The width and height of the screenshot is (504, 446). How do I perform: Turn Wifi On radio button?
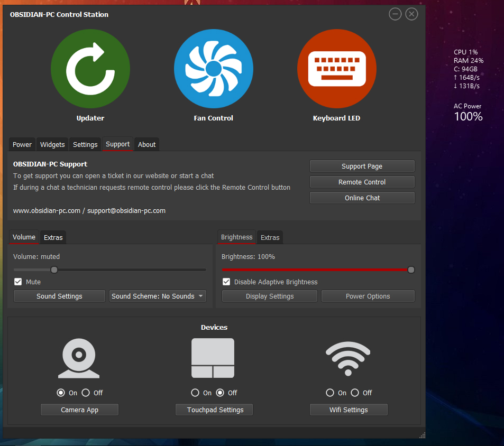click(330, 393)
